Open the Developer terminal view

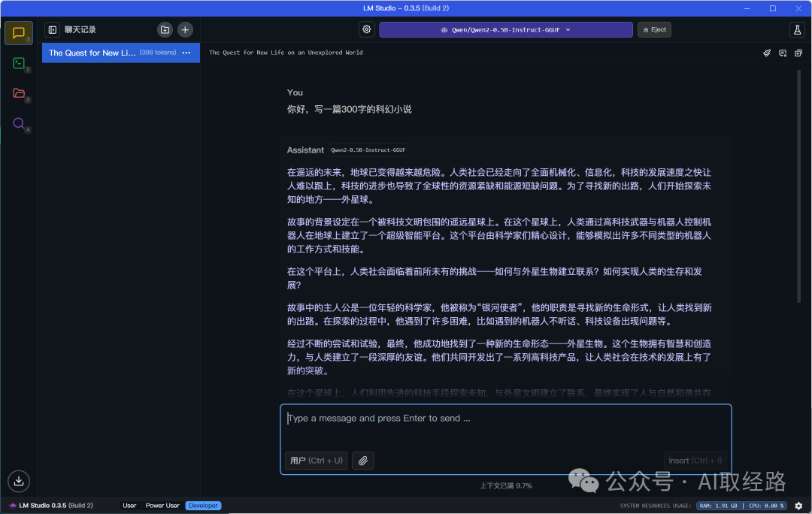pos(19,63)
